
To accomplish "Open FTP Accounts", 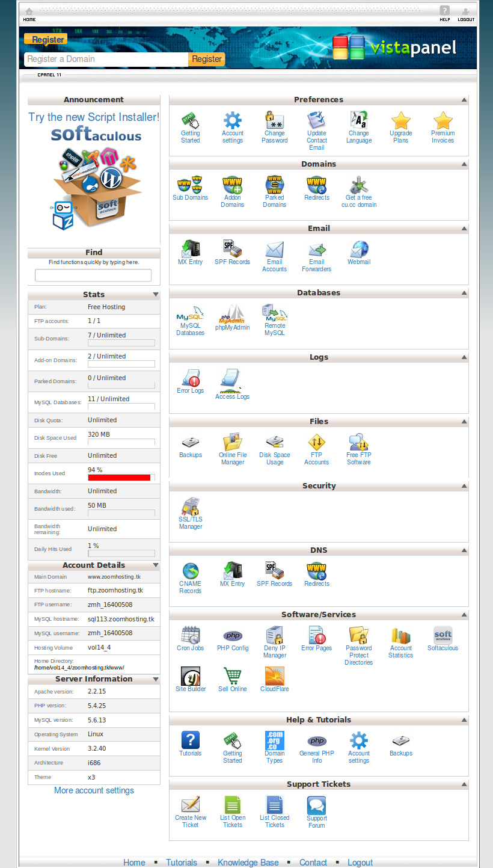I will click(x=317, y=449).
